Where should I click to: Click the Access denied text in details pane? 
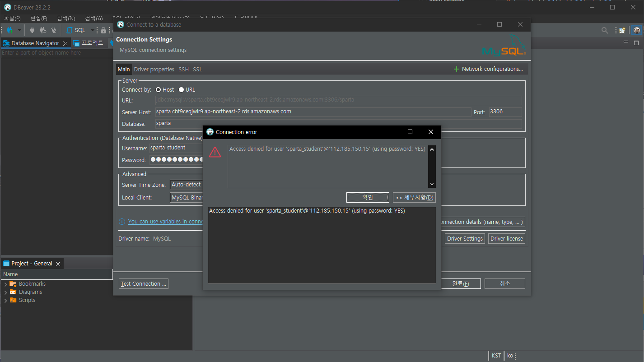pos(307,211)
